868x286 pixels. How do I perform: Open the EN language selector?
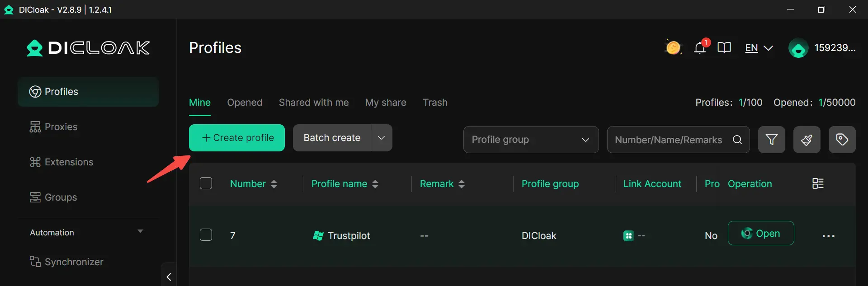coord(759,48)
